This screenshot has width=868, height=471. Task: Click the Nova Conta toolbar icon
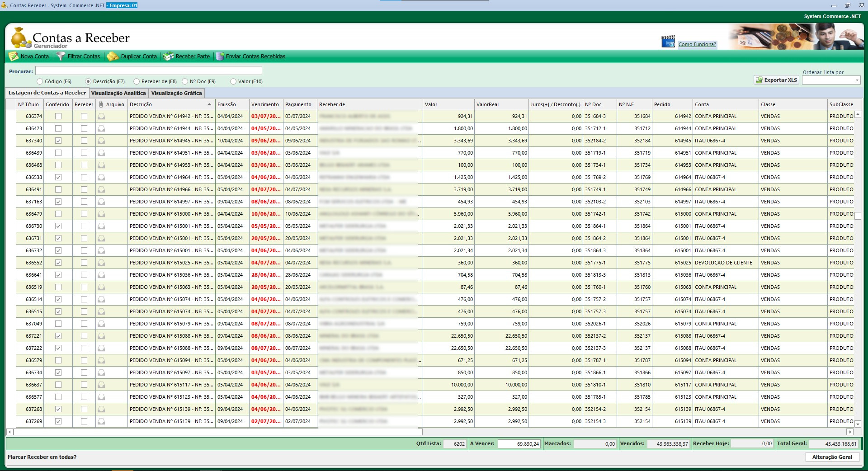[14, 57]
